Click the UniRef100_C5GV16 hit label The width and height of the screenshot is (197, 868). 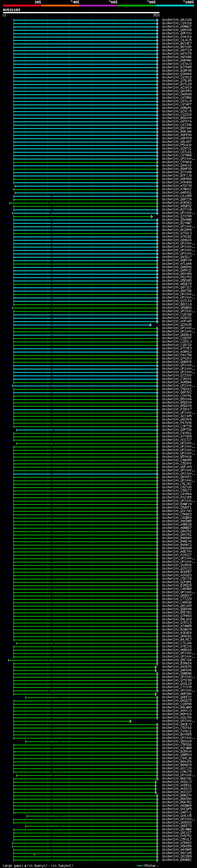click(x=177, y=728)
